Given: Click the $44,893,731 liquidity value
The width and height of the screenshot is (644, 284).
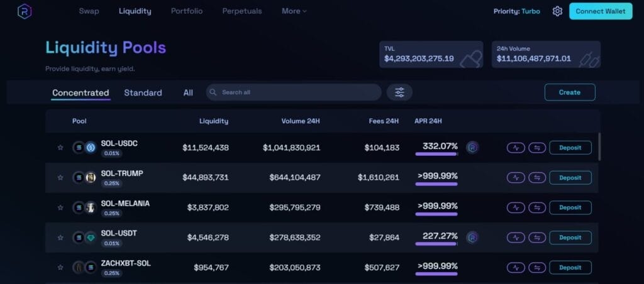Looking at the screenshot, I should click(x=206, y=177).
